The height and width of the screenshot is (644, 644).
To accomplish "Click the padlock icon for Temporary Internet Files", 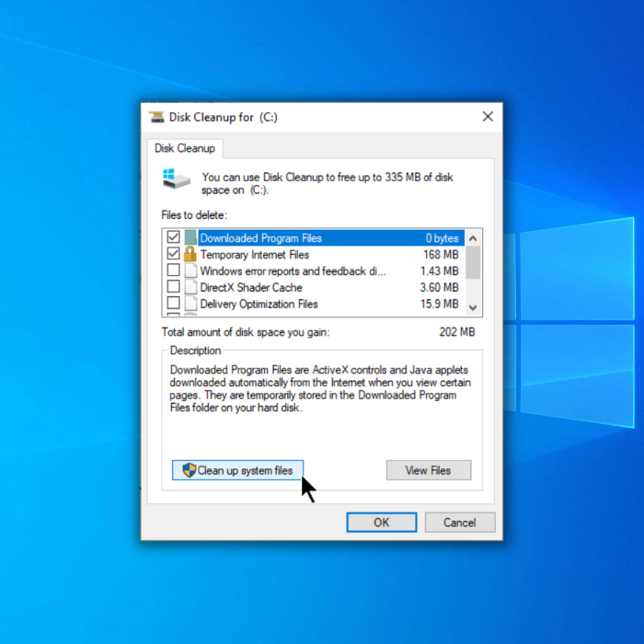I will 190,254.
